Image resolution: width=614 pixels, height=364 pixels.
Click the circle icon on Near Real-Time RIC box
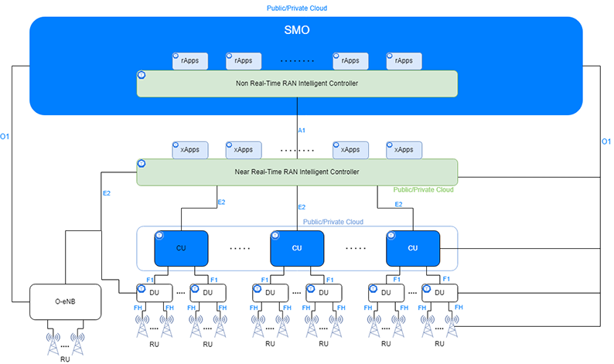click(142, 163)
